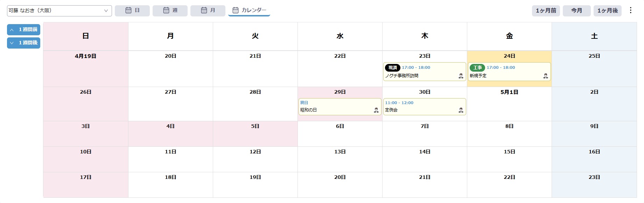
Task: Go to 1ヶ月後 (next month)
Action: pos(608,10)
